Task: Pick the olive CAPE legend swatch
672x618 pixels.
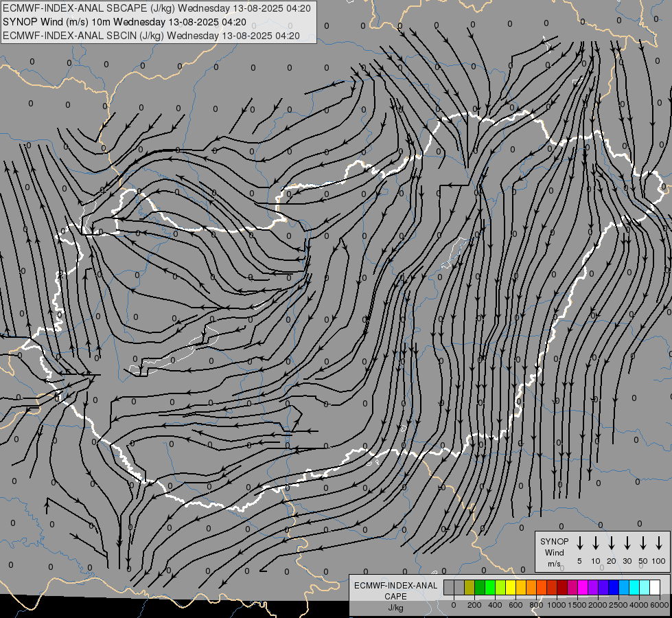Action: 470,588
